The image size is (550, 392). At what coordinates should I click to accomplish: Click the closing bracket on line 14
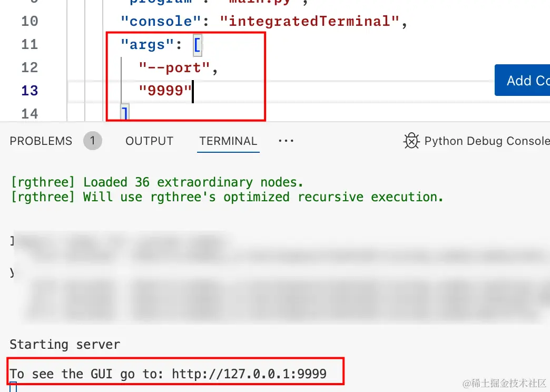(x=125, y=113)
